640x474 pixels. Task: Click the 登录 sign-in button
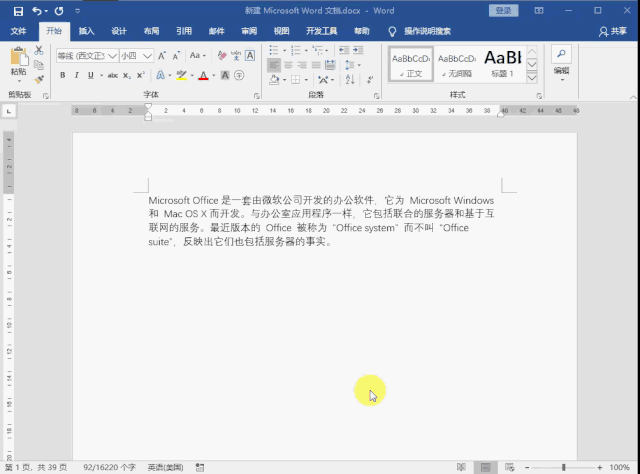(503, 11)
